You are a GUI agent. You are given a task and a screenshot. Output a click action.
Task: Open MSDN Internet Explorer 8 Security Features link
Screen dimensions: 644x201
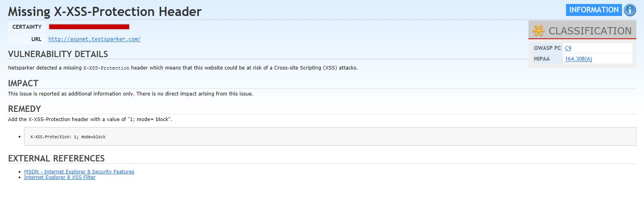[79, 172]
